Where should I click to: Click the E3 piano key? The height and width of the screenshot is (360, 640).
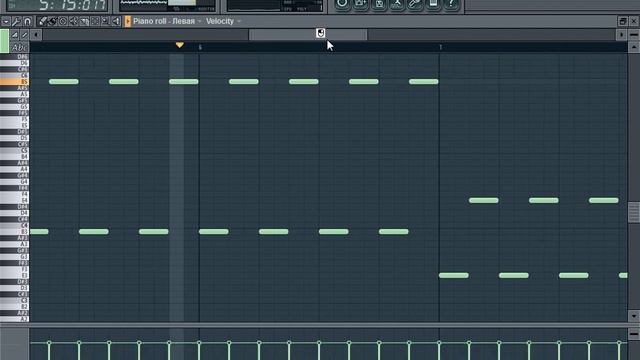coord(14,276)
